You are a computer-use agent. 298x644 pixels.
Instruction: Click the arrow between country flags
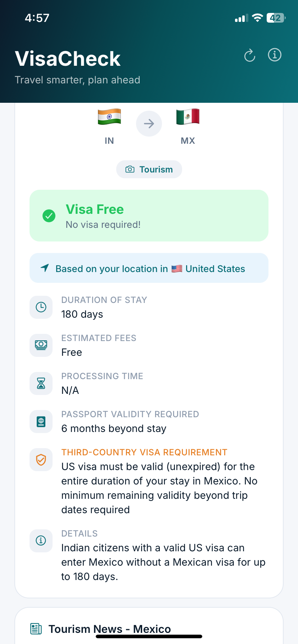point(149,124)
